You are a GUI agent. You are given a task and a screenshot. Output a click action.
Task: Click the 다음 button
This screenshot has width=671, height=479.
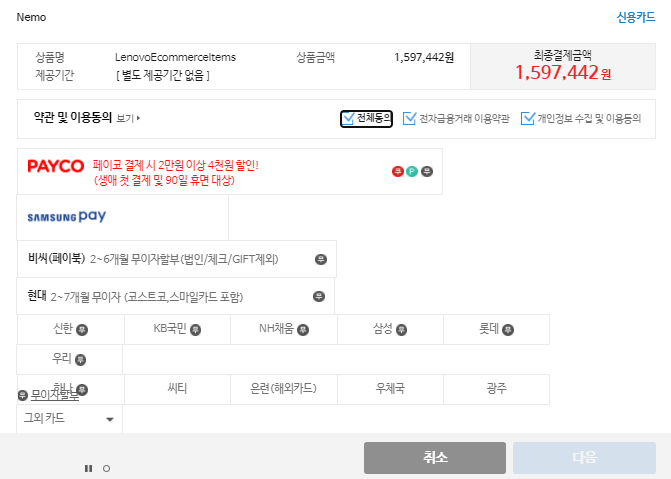tap(585, 458)
